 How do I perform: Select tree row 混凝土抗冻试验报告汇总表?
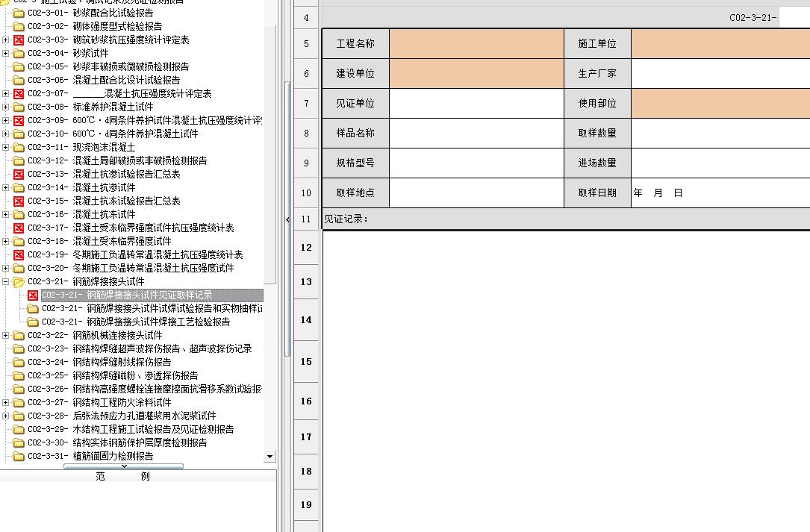pos(104,201)
